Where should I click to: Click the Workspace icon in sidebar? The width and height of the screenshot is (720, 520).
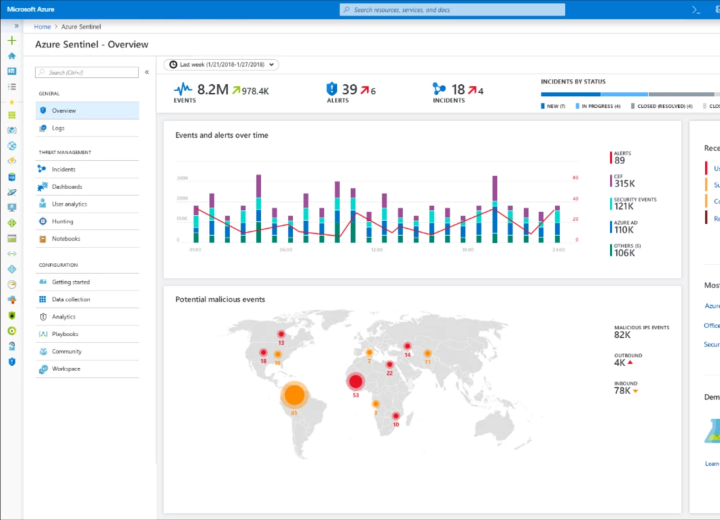43,369
